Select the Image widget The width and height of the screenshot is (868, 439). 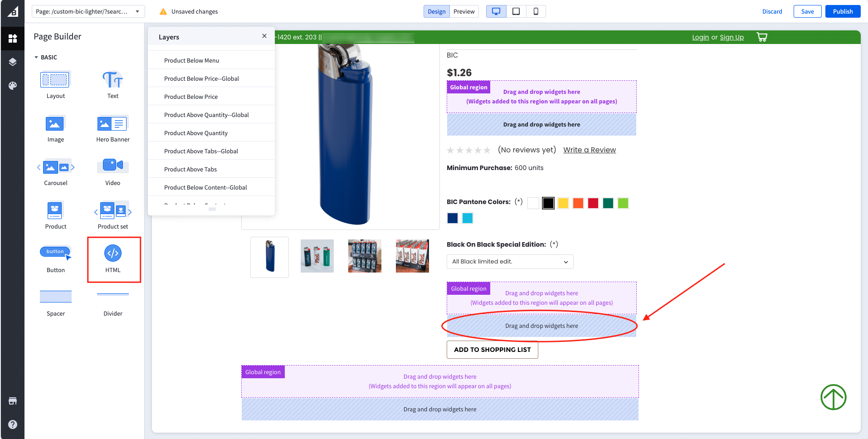point(56,129)
